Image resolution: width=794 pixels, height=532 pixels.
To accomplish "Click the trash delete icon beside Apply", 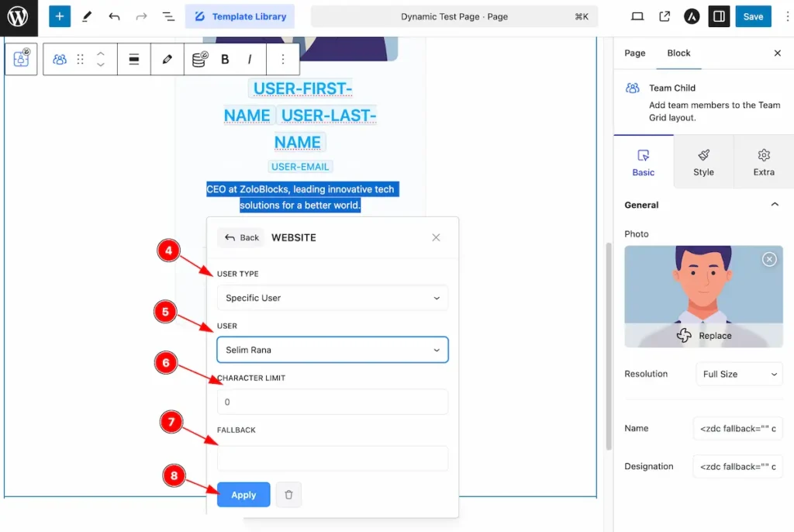I will coord(288,495).
